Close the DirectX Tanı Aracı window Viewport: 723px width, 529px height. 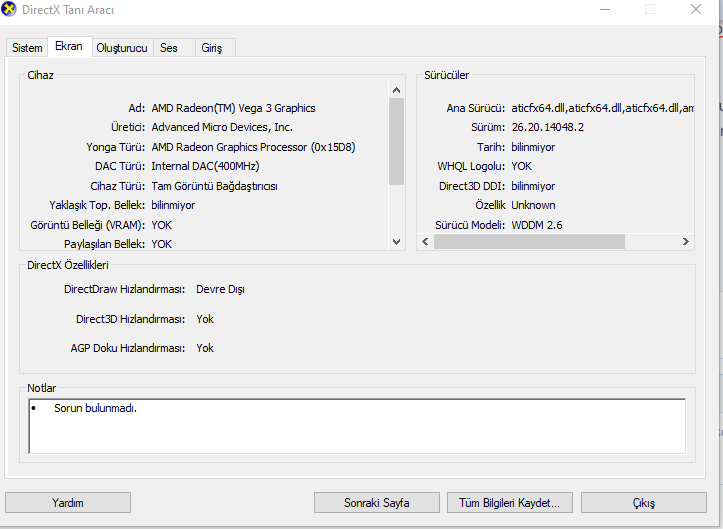696,9
